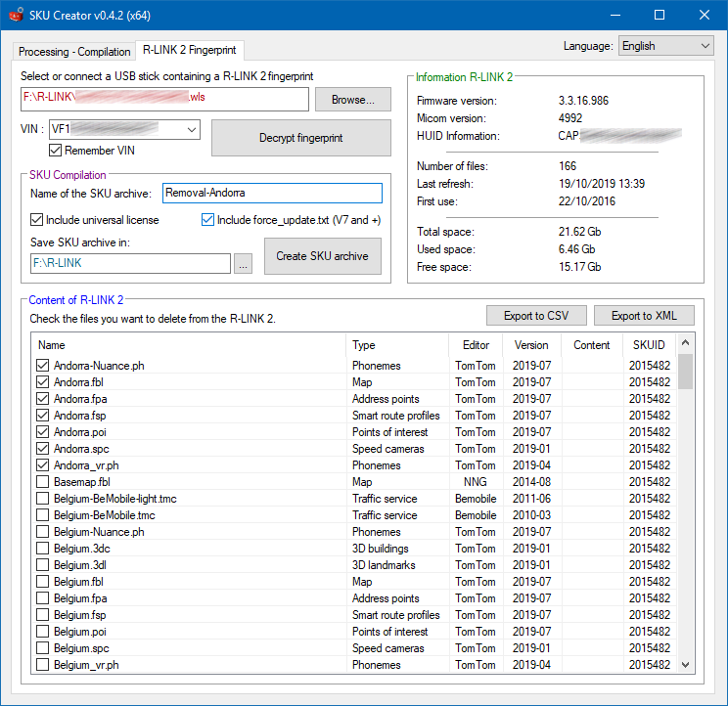Click the 2011-06 version cell
The width and height of the screenshot is (728, 706).
pyautogui.click(x=531, y=499)
